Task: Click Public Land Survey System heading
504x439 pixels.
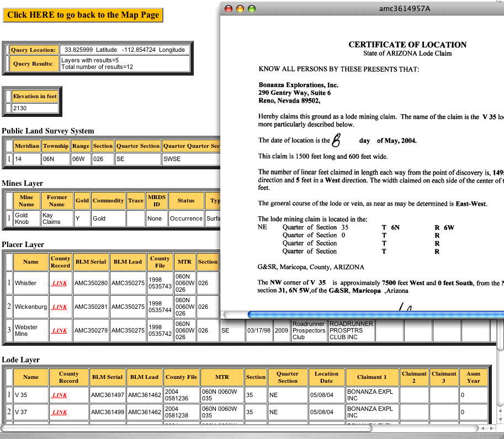Action: point(48,131)
